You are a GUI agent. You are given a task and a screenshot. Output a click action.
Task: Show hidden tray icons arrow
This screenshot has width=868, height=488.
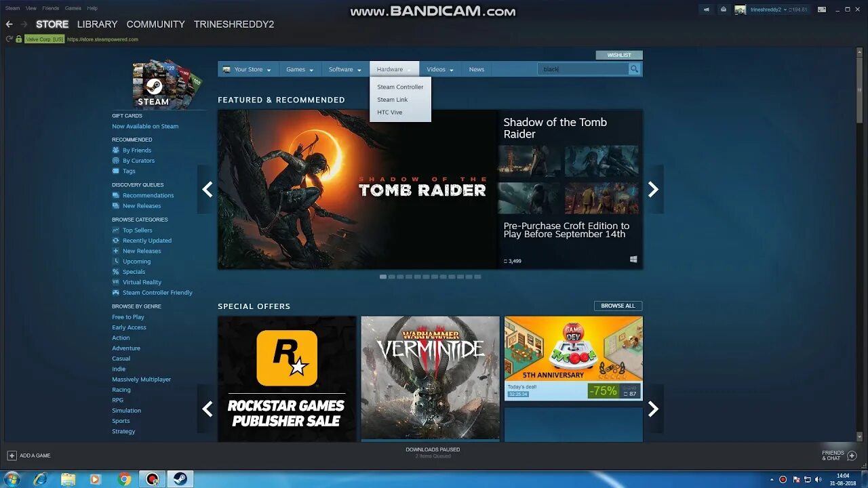tap(773, 479)
